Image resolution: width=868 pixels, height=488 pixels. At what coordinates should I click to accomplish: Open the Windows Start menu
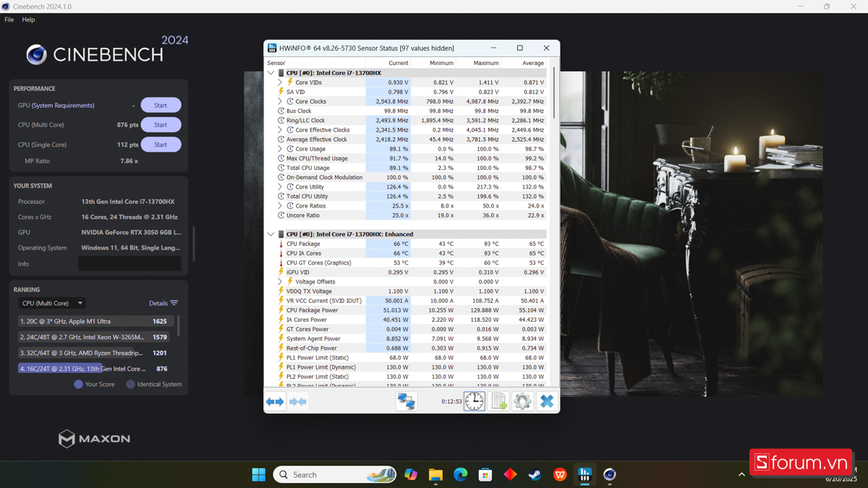[258, 474]
